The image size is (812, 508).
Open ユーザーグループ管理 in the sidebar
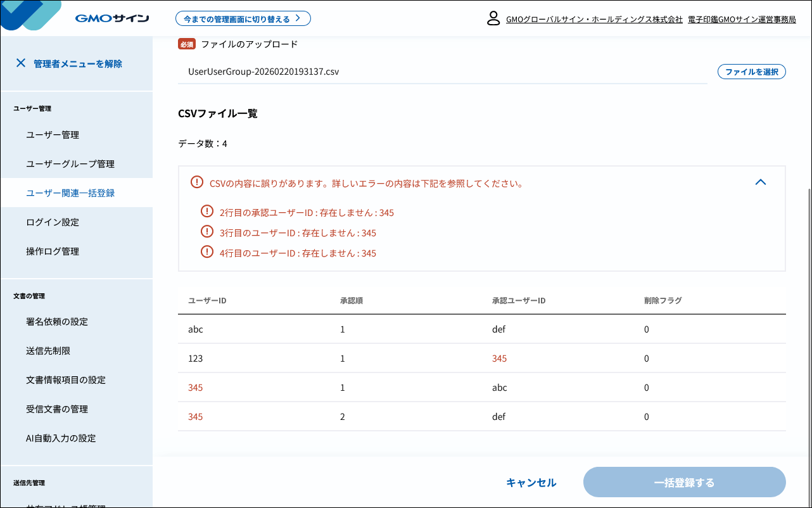click(70, 164)
